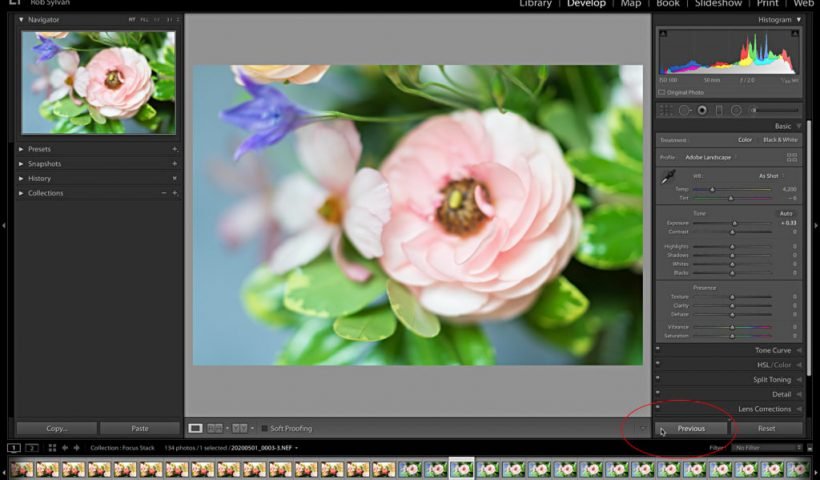Open the profile browser grid icon
The width and height of the screenshot is (820, 480).
(x=792, y=157)
